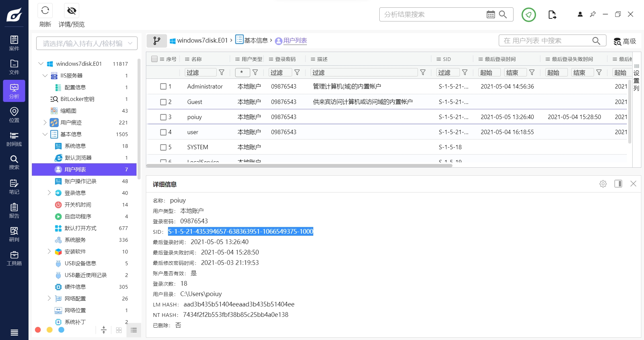Open the Notes (笔记) sidebar section
This screenshot has height=340, width=644.
(x=14, y=187)
